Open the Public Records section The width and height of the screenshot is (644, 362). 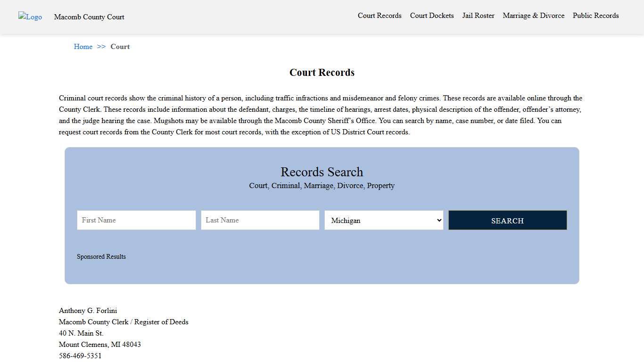pyautogui.click(x=595, y=16)
